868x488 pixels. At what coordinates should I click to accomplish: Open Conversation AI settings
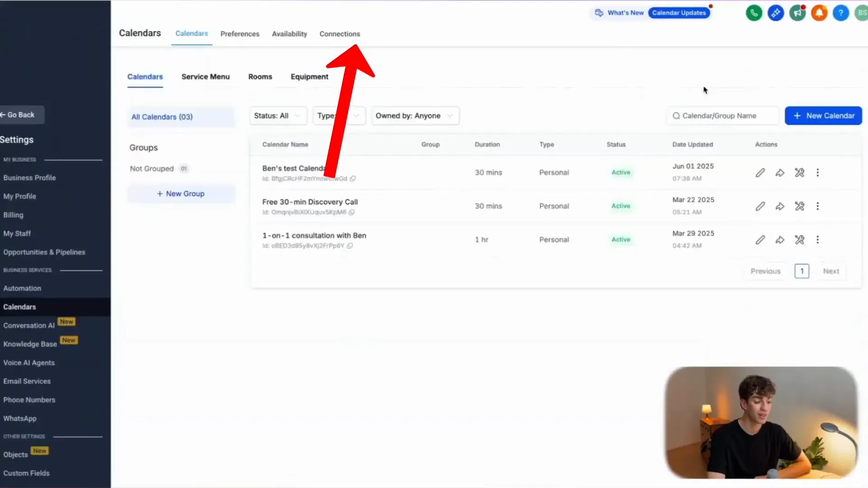29,325
